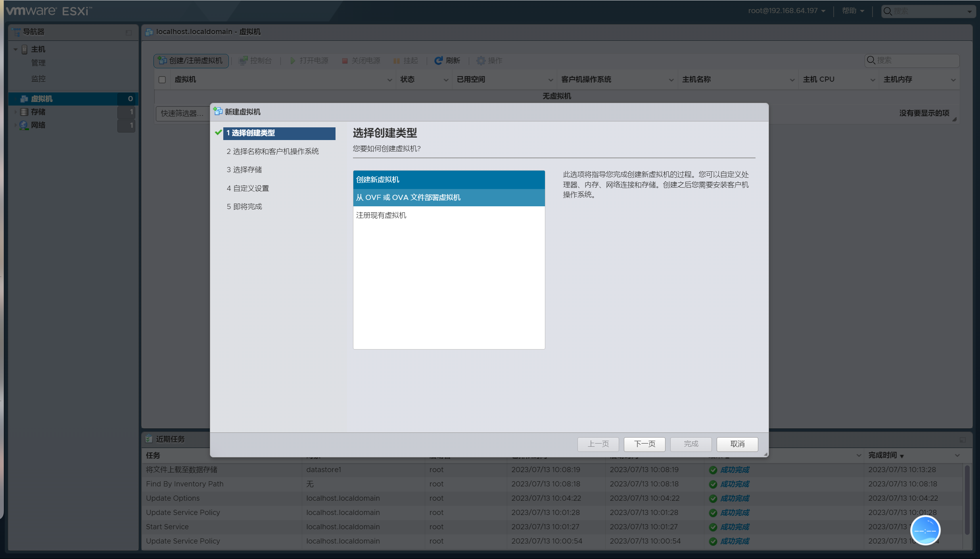Check the select-all VM checkbox

pos(162,80)
